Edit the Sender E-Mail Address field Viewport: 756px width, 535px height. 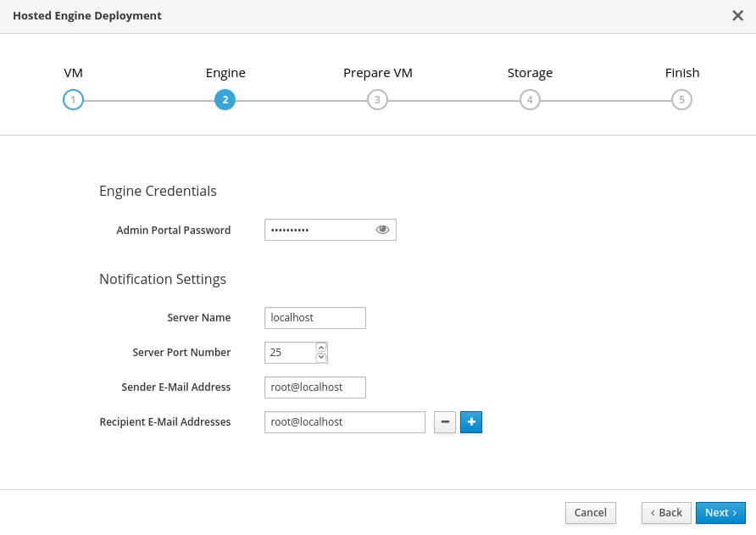pyautogui.click(x=314, y=387)
